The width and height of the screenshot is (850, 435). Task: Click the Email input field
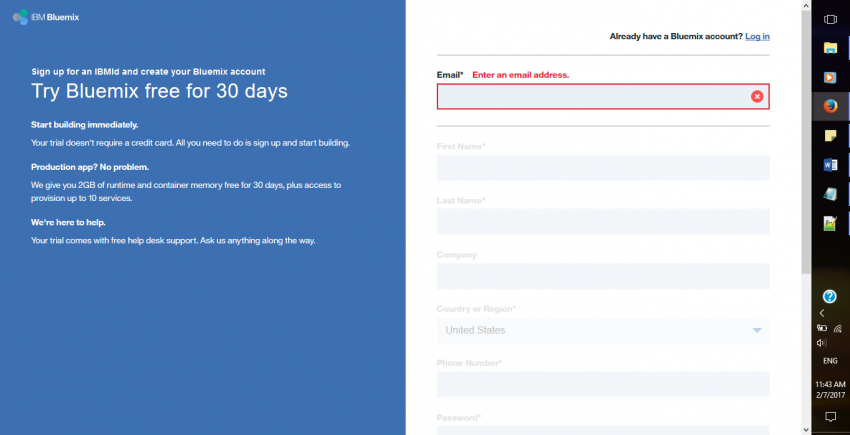click(x=592, y=96)
